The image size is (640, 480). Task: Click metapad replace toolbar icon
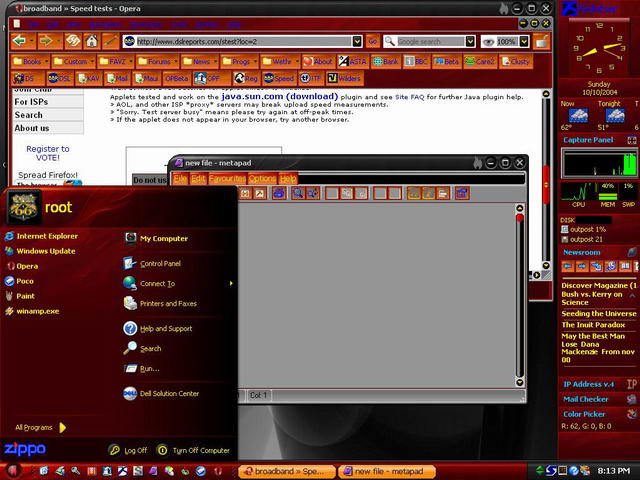(313, 193)
